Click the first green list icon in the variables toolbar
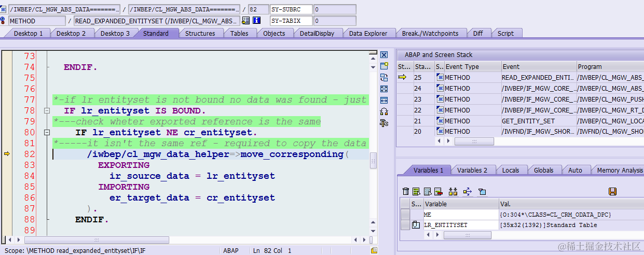Viewport: 644px width, 255px height. click(x=416, y=192)
